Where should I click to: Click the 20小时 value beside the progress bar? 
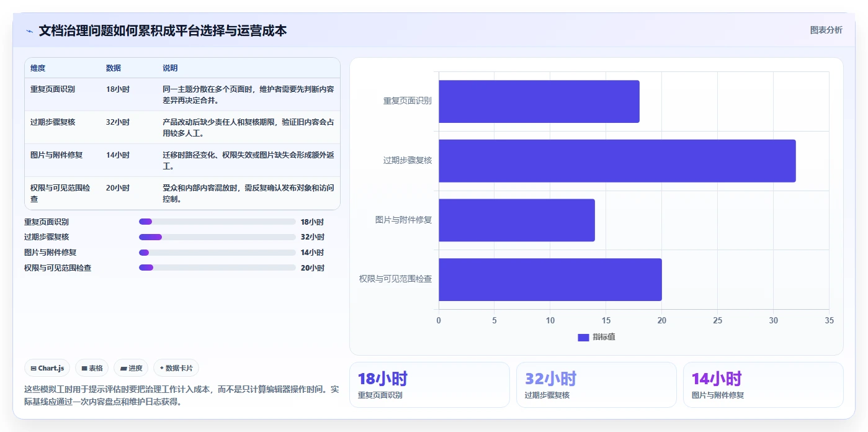tap(312, 268)
